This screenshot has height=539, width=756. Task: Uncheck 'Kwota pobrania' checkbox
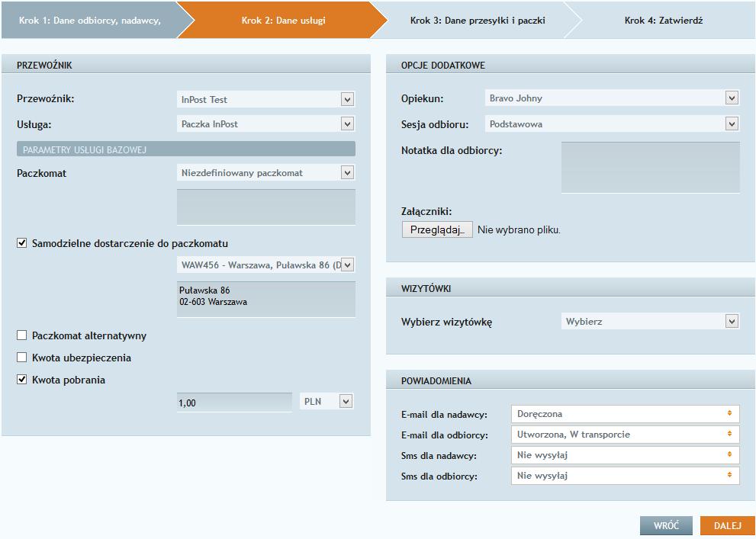tap(21, 380)
